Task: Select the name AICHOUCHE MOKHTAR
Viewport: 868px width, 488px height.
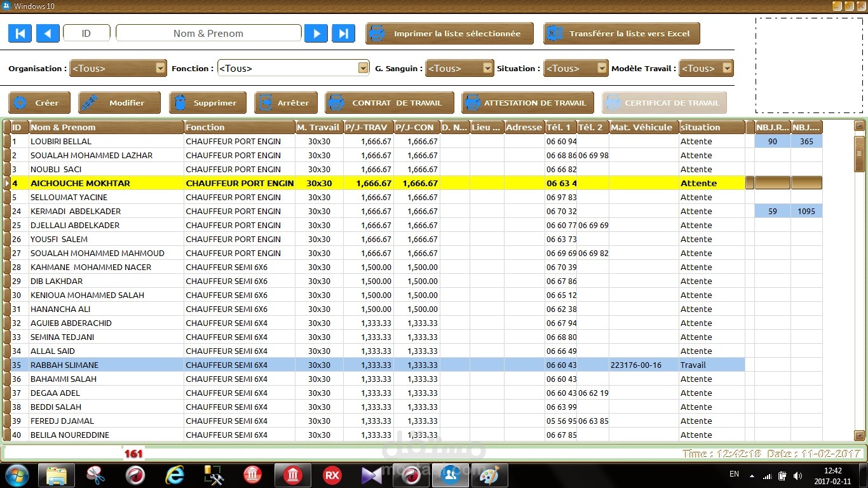Action: [x=80, y=183]
